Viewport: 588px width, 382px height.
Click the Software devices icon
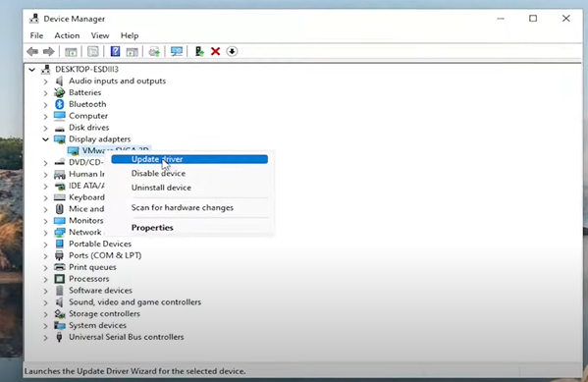pos(59,291)
